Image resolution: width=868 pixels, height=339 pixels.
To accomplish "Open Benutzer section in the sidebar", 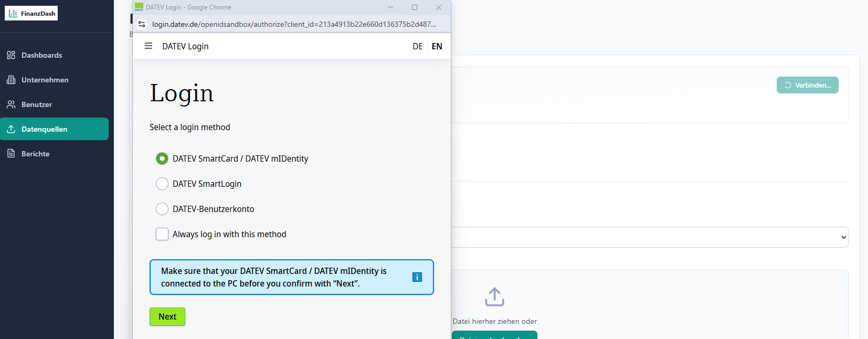I will pos(55,104).
